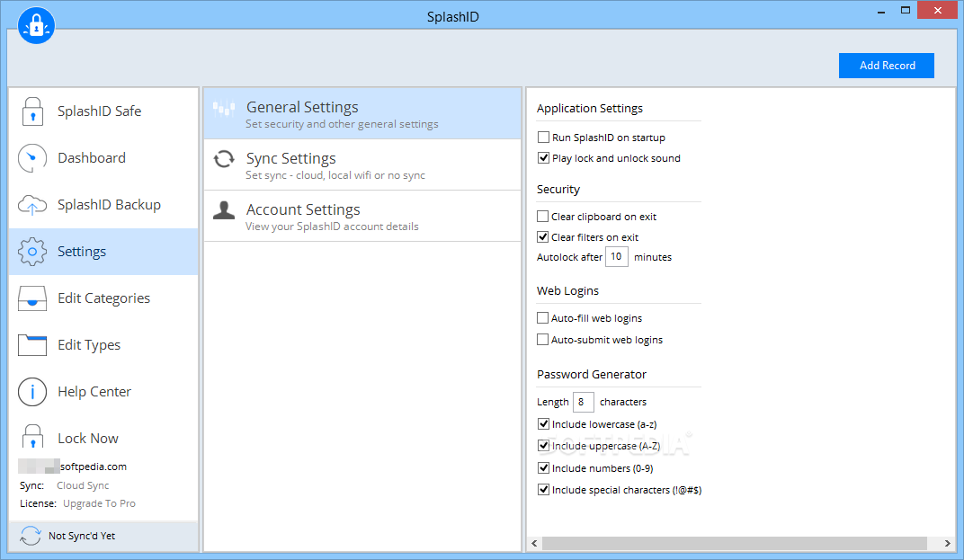
Task: Click the Autolock minutes input field
Action: point(617,256)
